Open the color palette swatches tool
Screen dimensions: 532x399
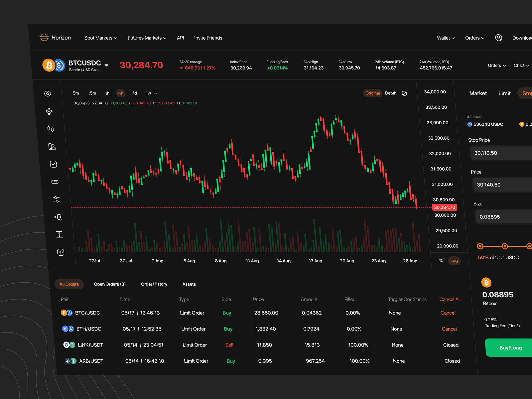coord(52,147)
